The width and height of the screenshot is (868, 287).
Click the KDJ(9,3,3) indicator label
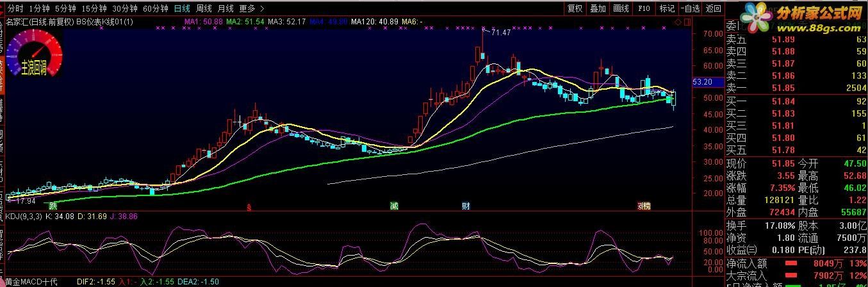[x=24, y=217]
